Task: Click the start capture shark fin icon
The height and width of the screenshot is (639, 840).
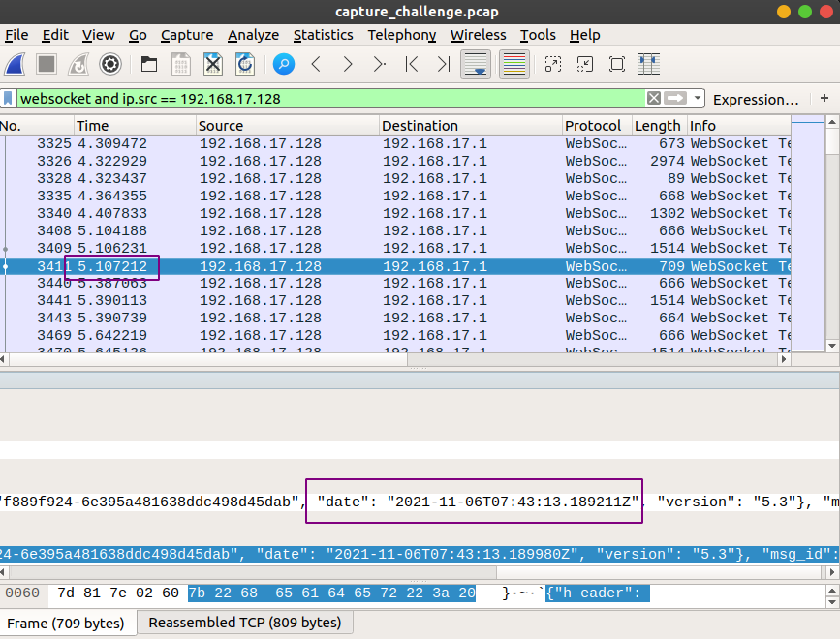Action: (16, 65)
